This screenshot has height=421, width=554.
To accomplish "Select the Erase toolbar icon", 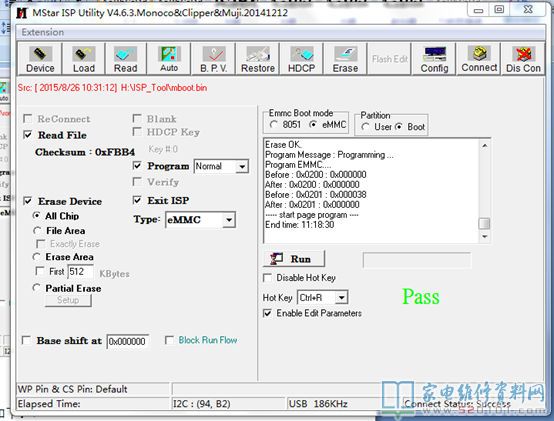I will click(345, 59).
